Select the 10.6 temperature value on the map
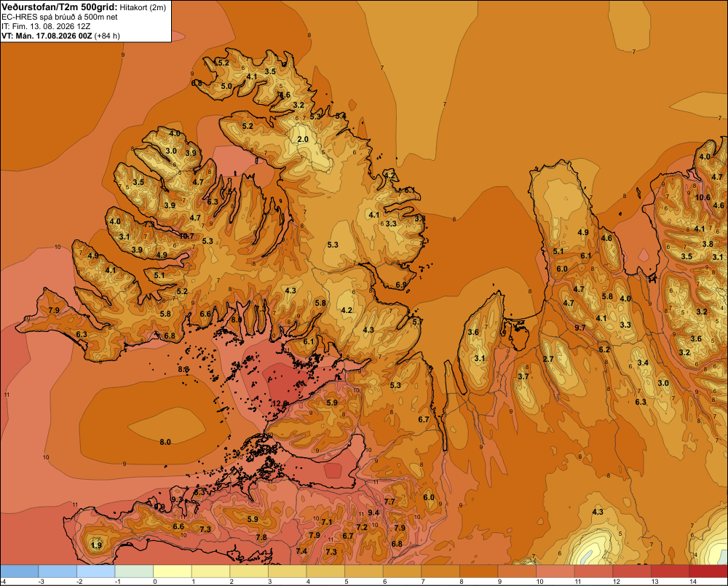 click(x=703, y=197)
